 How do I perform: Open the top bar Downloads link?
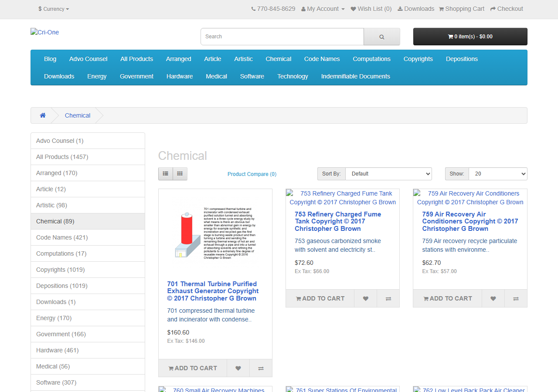click(x=416, y=9)
